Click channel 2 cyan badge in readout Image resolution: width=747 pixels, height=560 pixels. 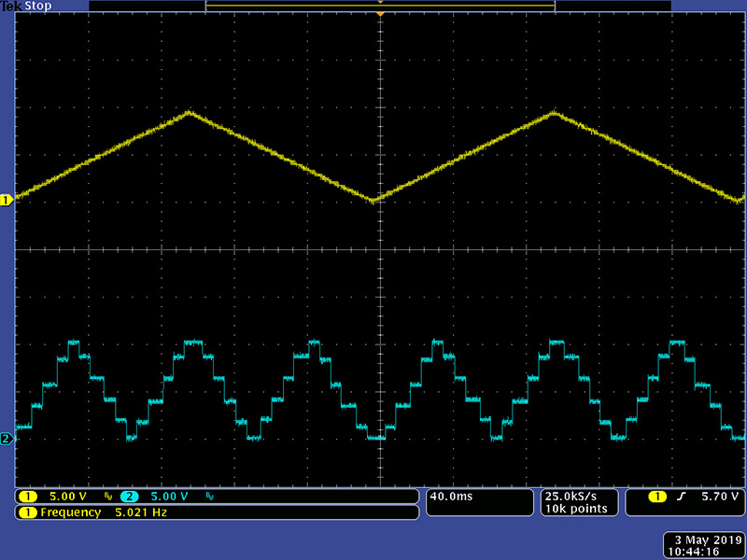(x=129, y=497)
